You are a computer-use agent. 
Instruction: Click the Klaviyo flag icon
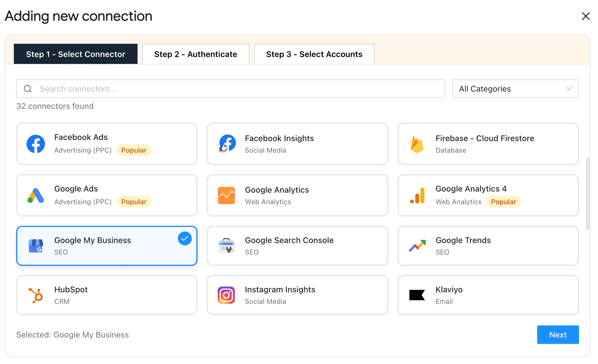pyautogui.click(x=417, y=295)
